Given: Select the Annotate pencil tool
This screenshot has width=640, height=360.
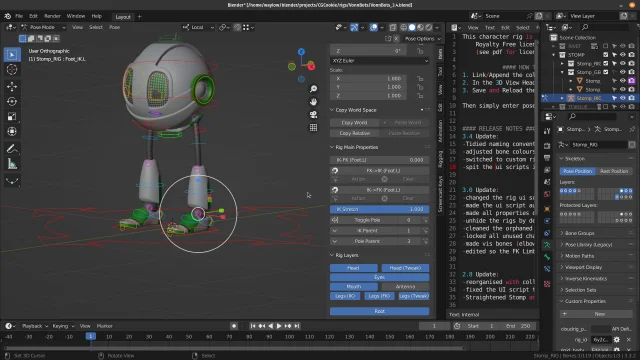Looking at the screenshot, I should [x=12, y=149].
